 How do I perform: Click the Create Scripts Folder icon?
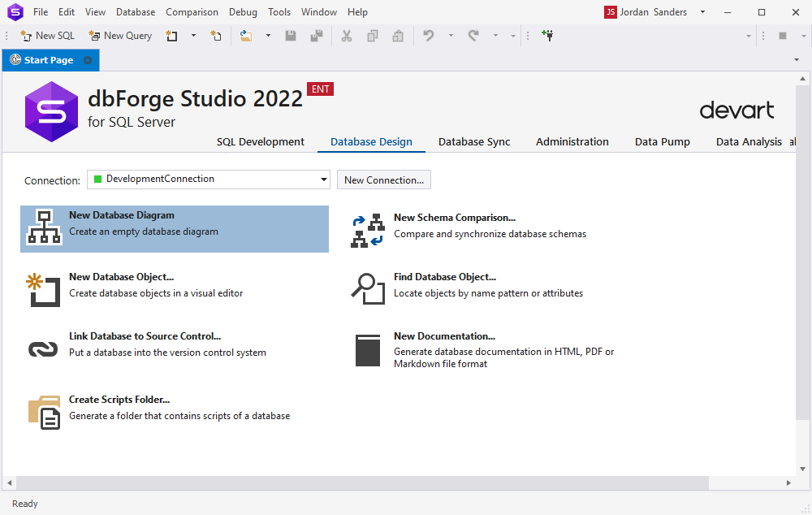(45, 412)
